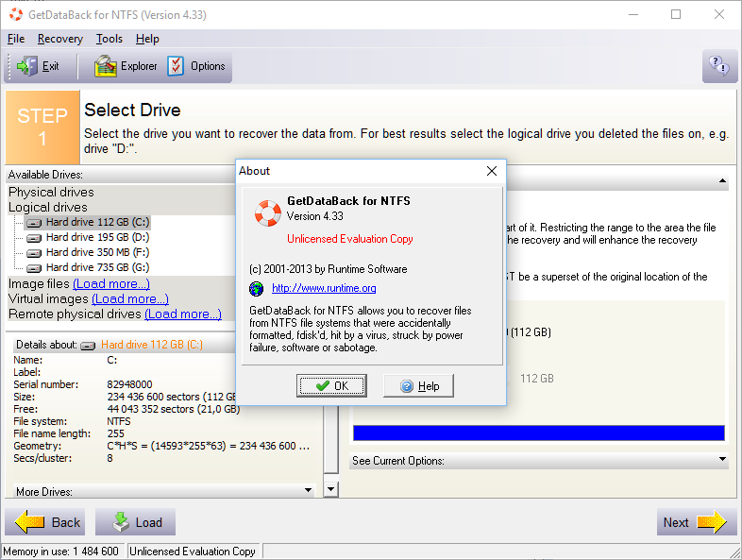Open the Tools menu
Screen dimensions: 742x560
(x=110, y=39)
